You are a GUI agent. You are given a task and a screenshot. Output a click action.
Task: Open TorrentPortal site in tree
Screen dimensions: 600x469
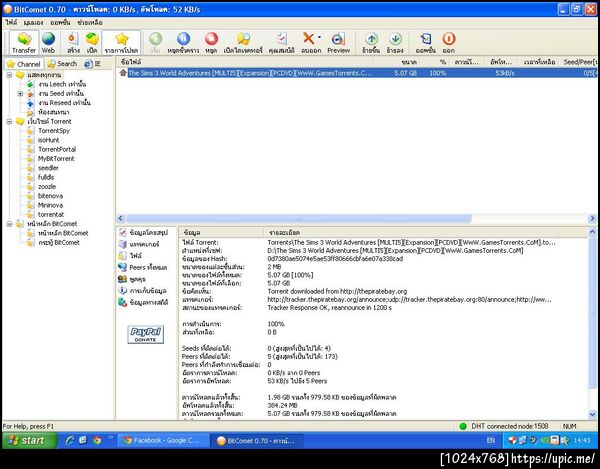57,150
